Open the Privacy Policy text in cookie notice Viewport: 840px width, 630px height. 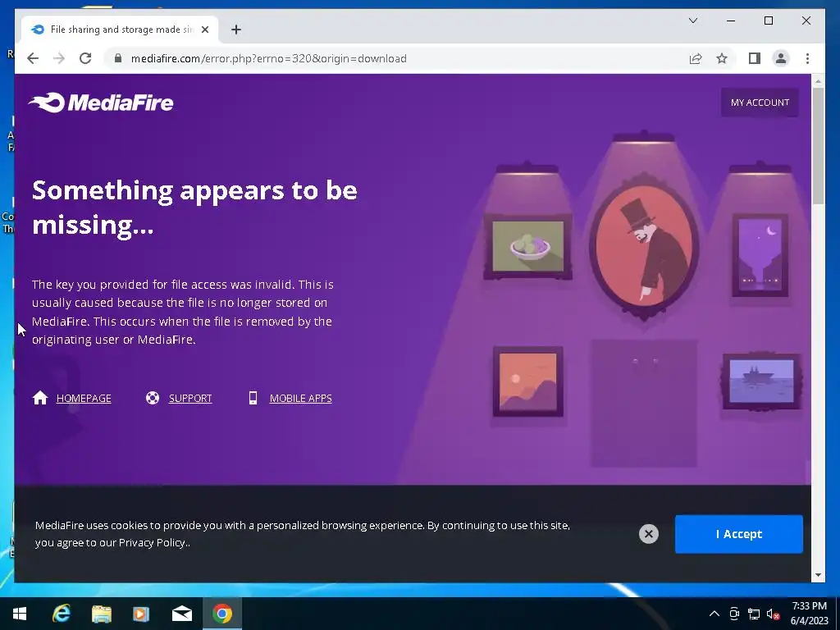coord(152,542)
